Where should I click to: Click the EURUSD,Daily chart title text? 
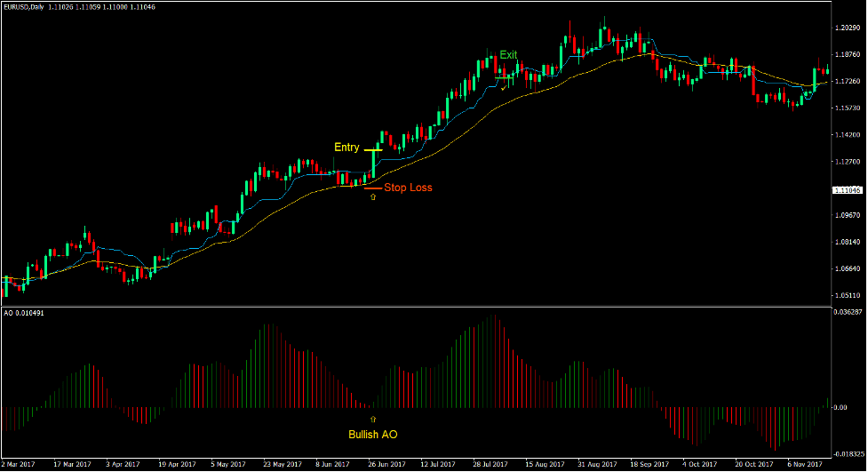click(24, 7)
